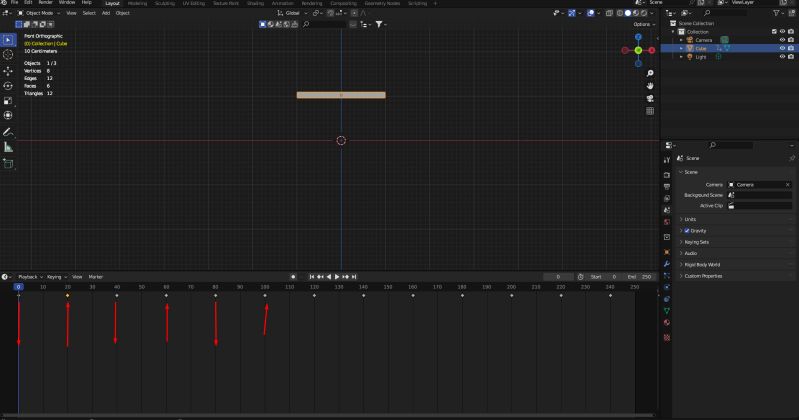Open the Output properties tab
The image size is (799, 420).
tap(667, 187)
